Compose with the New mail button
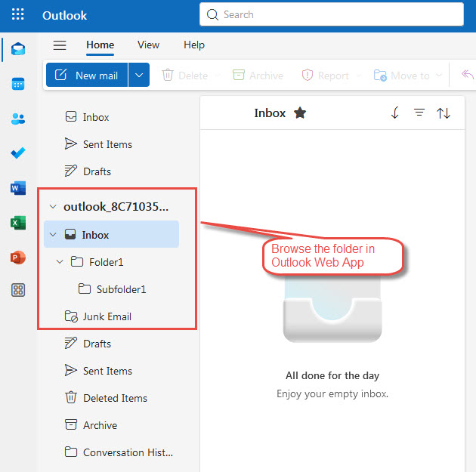This screenshot has width=476, height=472. (x=87, y=75)
